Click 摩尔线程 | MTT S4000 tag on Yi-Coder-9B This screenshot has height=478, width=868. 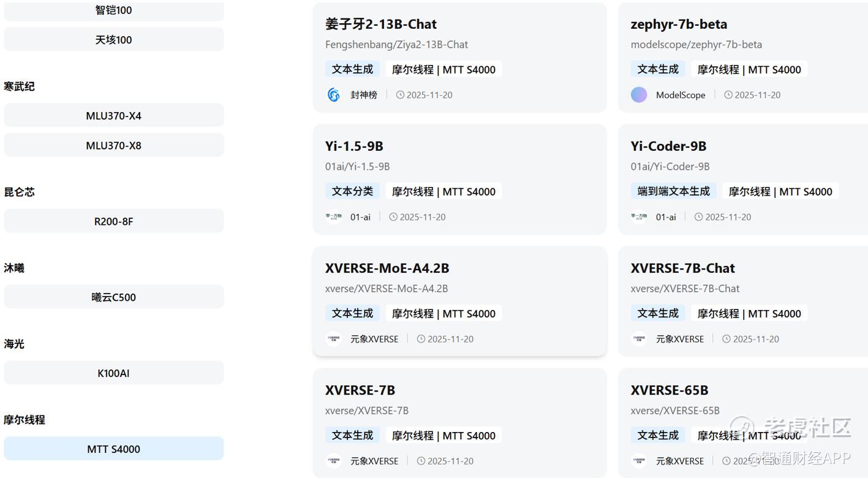780,191
